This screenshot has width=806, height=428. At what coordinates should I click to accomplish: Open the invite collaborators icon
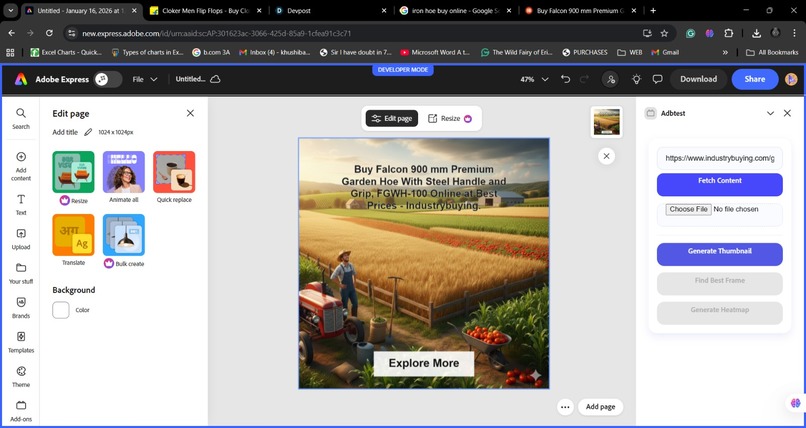pyautogui.click(x=611, y=79)
